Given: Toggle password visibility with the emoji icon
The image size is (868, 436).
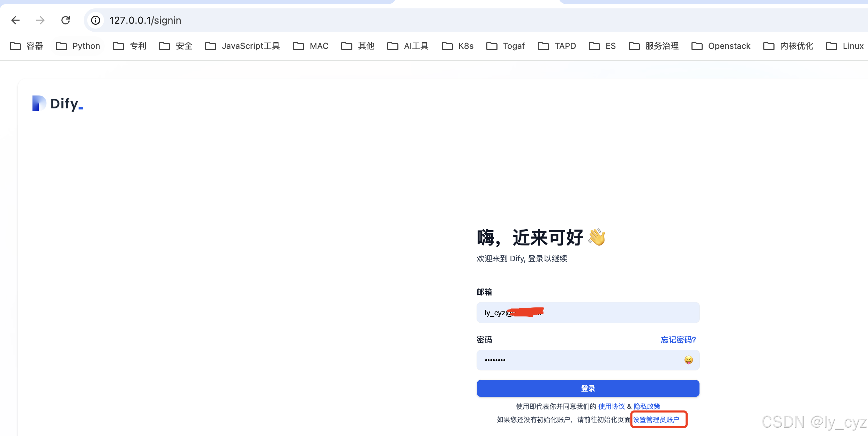Looking at the screenshot, I should 688,360.
